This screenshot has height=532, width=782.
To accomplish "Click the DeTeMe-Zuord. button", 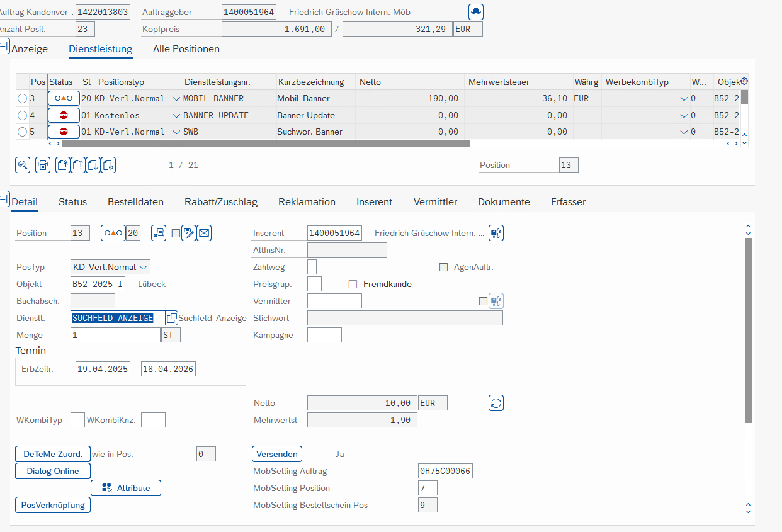I will point(53,454).
